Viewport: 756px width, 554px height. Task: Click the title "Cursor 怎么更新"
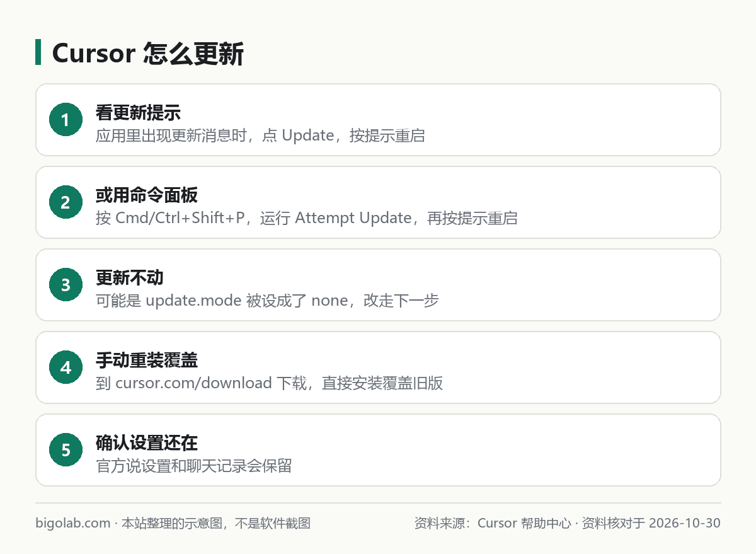coord(147,54)
